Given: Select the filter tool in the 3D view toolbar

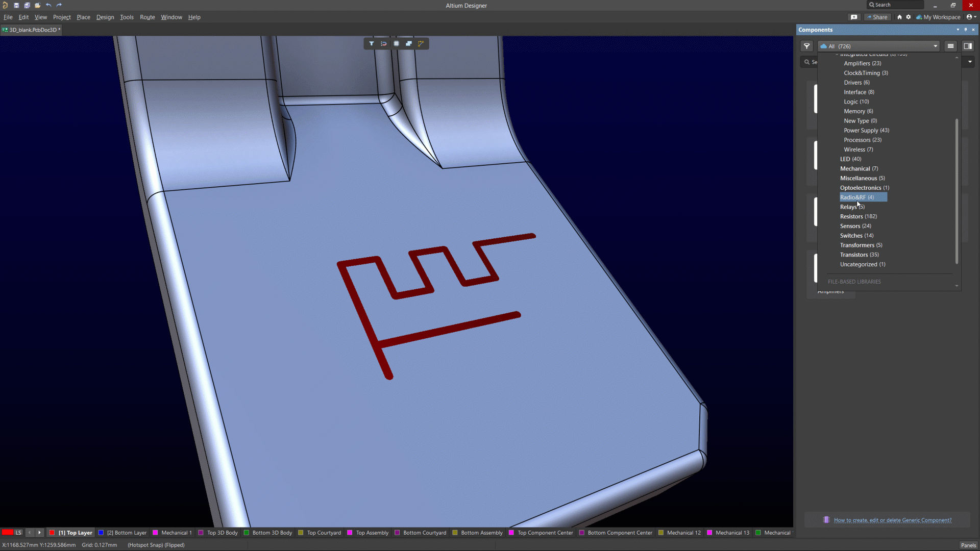Looking at the screenshot, I should [372, 44].
